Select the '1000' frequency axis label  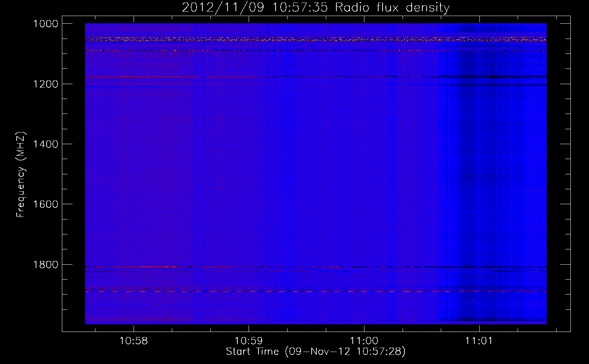[x=46, y=24]
